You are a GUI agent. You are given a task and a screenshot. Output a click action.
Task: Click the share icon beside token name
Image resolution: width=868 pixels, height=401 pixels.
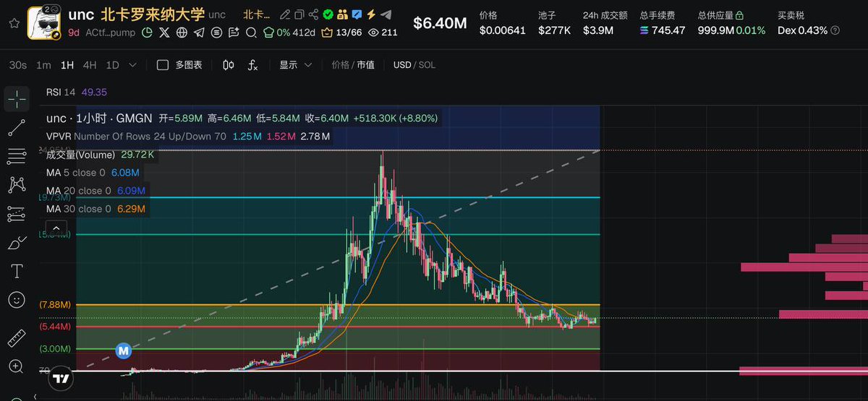313,14
